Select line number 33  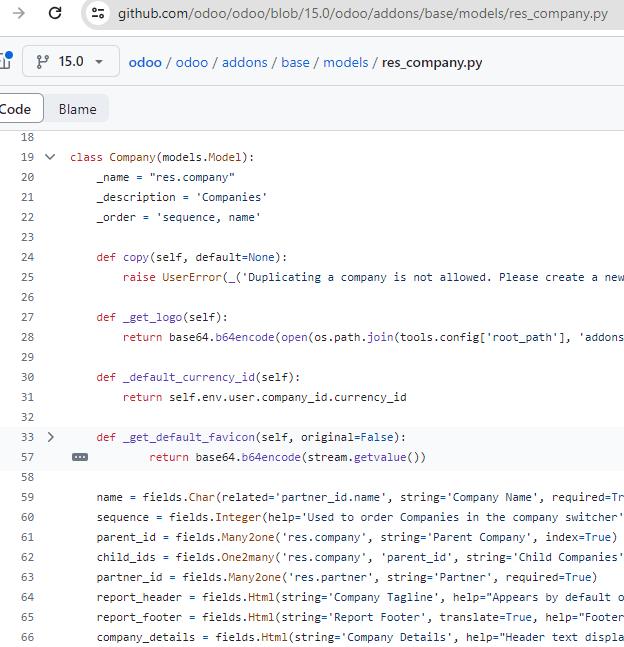coord(28,437)
